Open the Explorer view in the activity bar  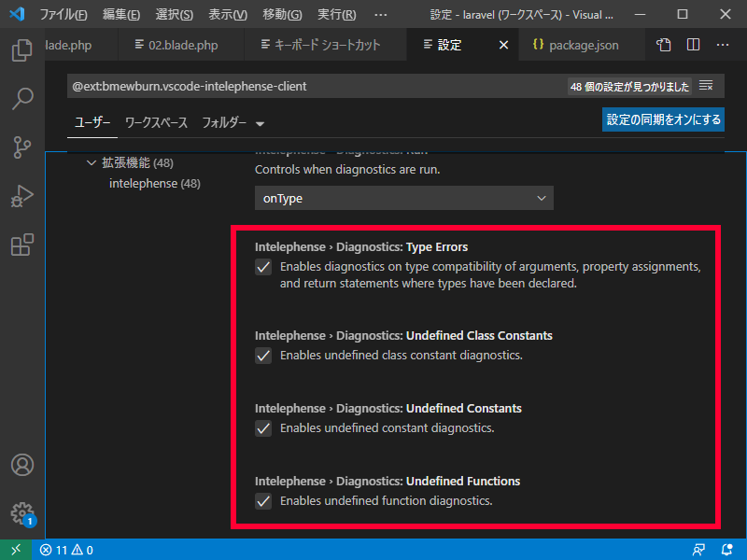point(21,50)
